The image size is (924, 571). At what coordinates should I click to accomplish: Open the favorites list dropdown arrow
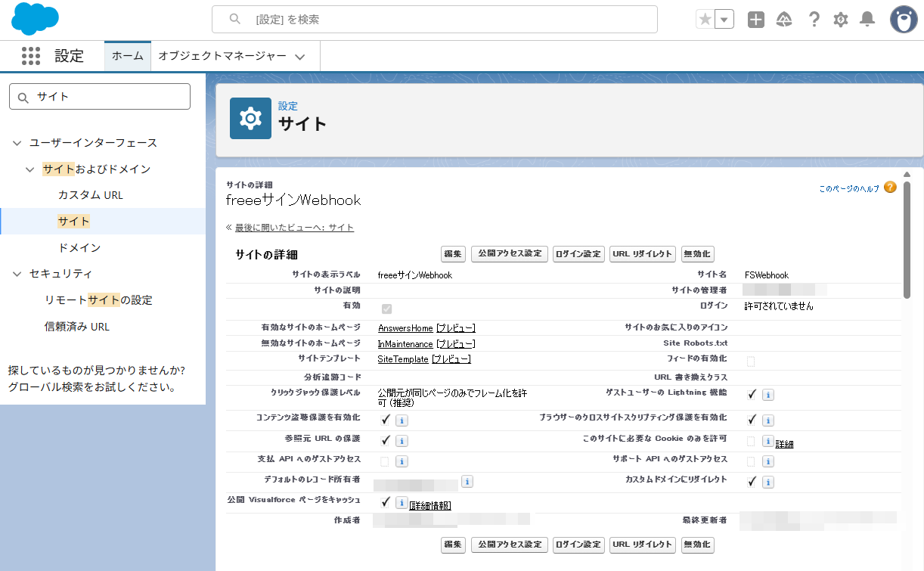pyautogui.click(x=724, y=20)
